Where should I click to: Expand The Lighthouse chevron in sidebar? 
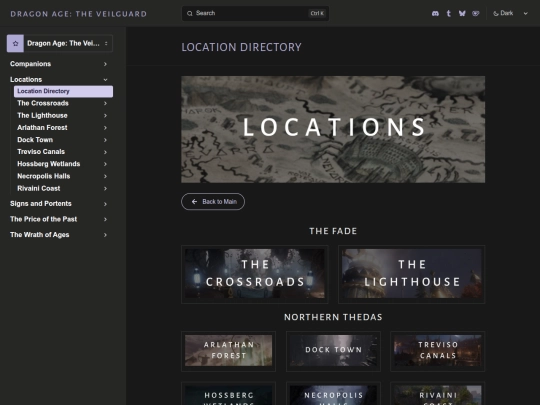(105, 116)
